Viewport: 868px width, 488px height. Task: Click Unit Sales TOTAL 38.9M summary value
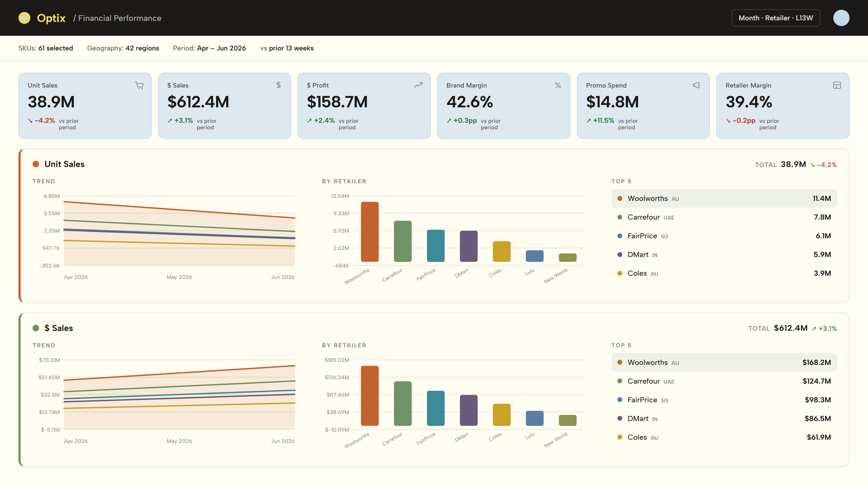click(x=793, y=164)
